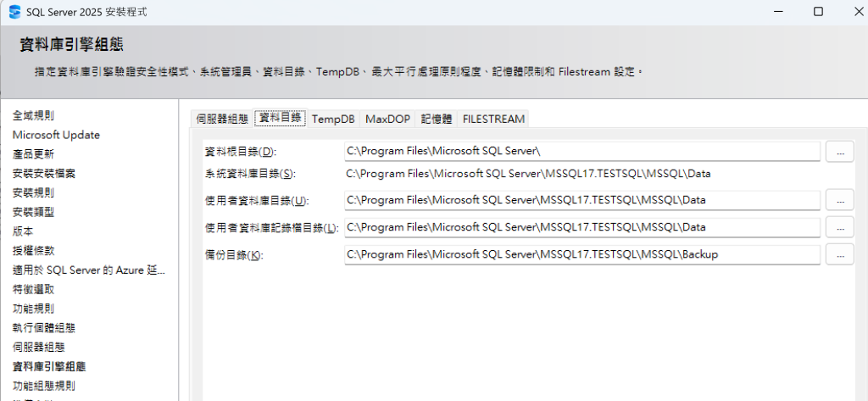868x401 pixels.
Task: Select 安裝類型 in the step list
Action: (x=33, y=212)
